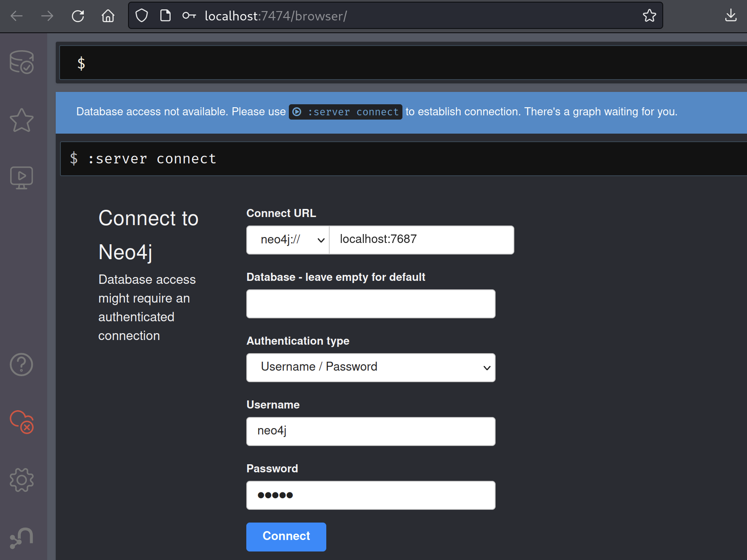Open the browser downloads icon
747x560 pixels.
point(730,16)
